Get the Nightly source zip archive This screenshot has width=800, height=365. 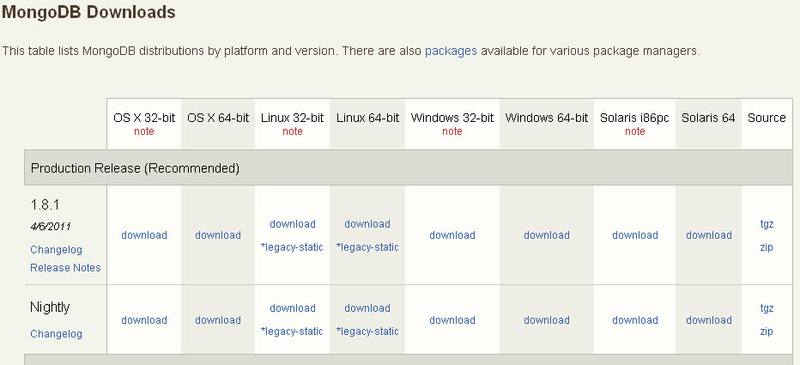click(x=766, y=331)
